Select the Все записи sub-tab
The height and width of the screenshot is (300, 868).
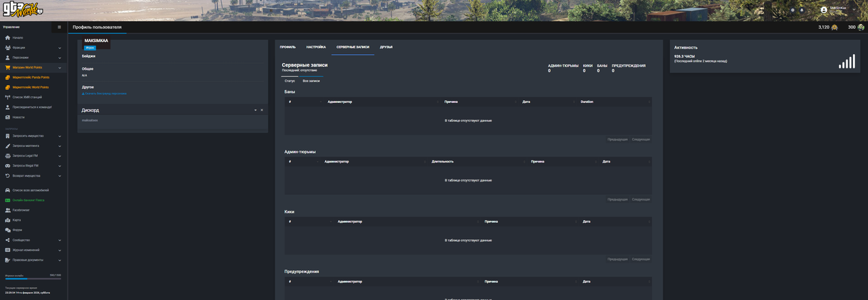[x=311, y=81]
